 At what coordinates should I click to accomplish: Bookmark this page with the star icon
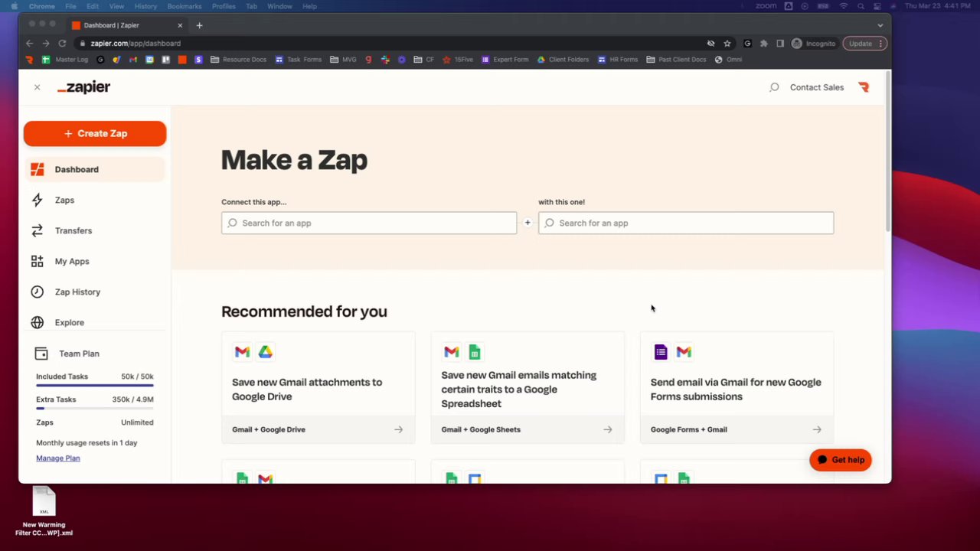[727, 44]
